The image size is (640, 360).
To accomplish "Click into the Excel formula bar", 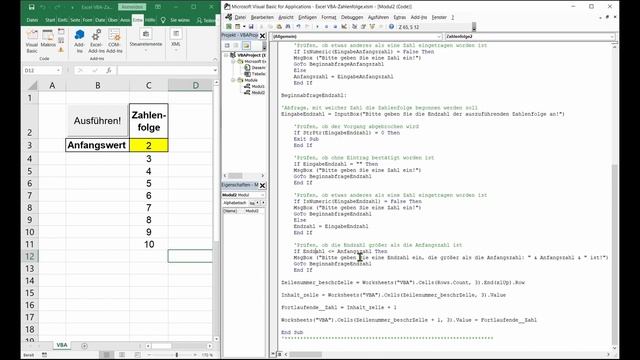I will [165, 71].
